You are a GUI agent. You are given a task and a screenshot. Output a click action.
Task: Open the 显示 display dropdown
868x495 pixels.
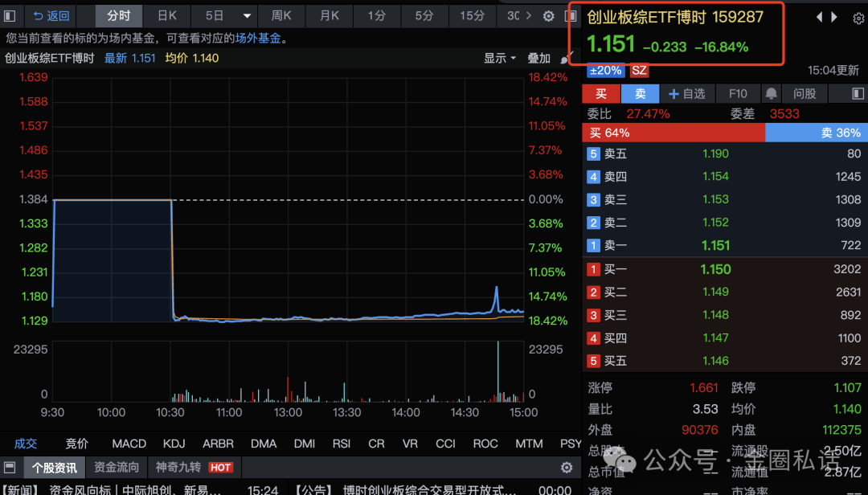[499, 58]
